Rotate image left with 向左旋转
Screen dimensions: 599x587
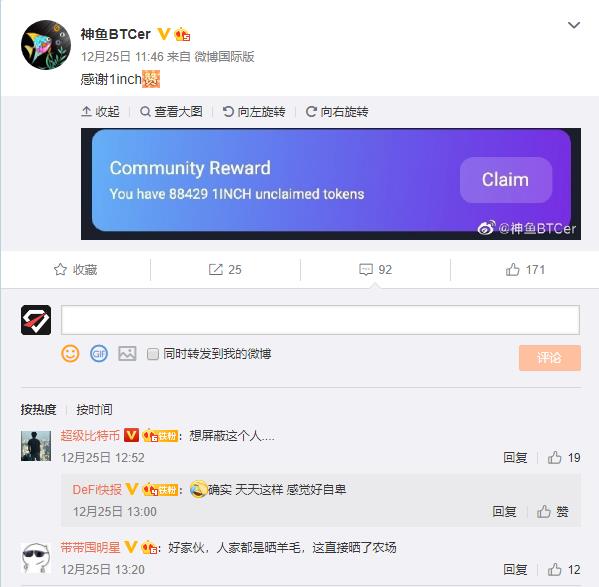254,112
